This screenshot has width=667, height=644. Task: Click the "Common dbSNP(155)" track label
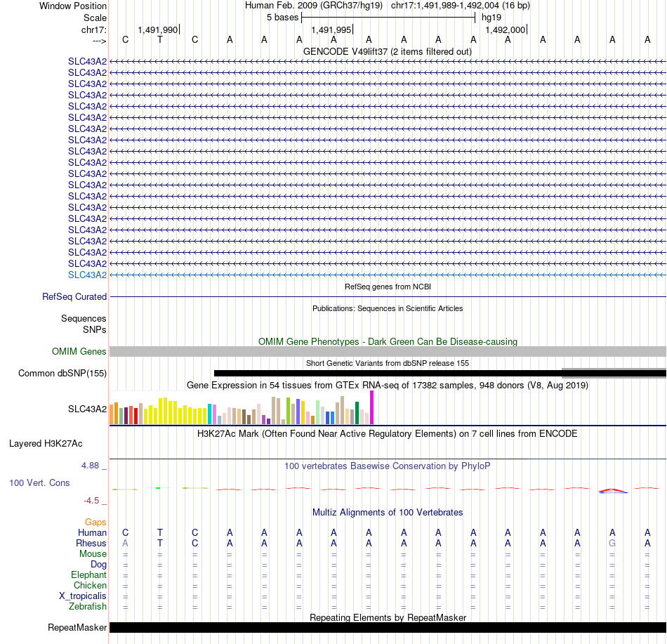62,373
